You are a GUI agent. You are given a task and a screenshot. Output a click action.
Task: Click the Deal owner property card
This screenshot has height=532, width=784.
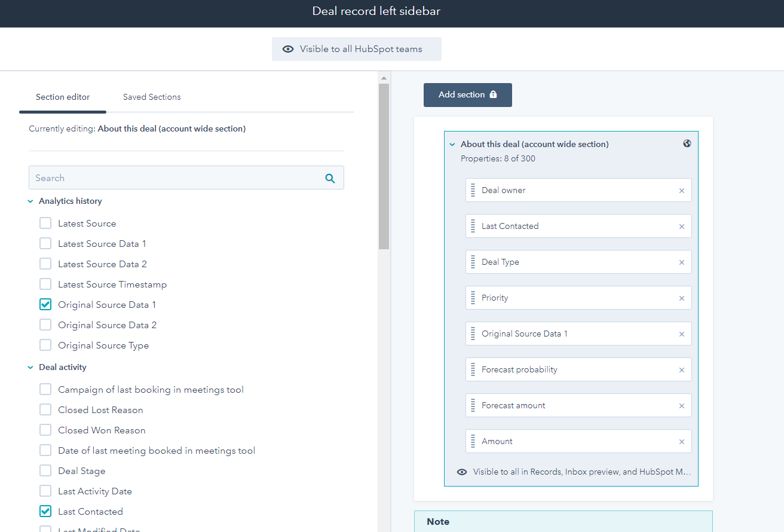pyautogui.click(x=578, y=190)
